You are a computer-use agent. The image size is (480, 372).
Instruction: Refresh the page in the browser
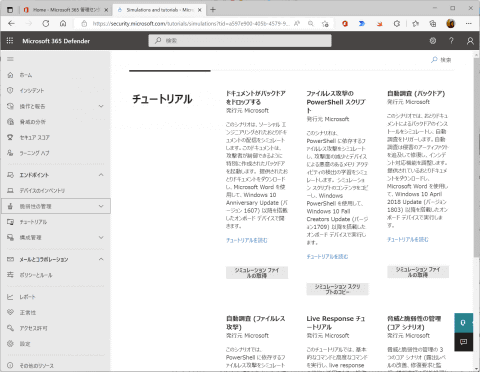(x=46, y=23)
